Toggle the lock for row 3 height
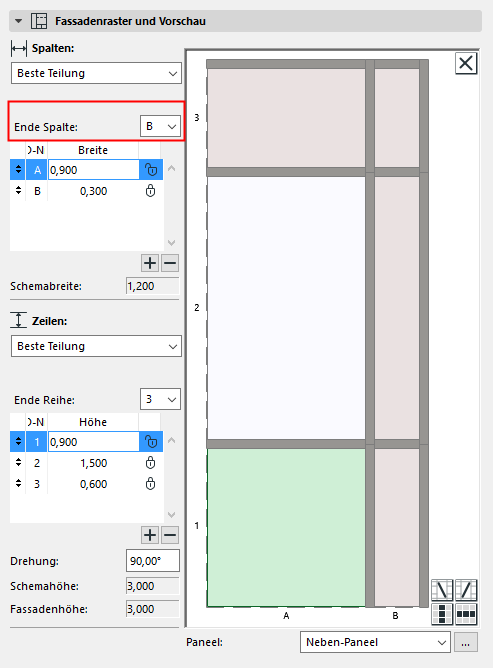The height and width of the screenshot is (668, 493). click(x=150, y=484)
